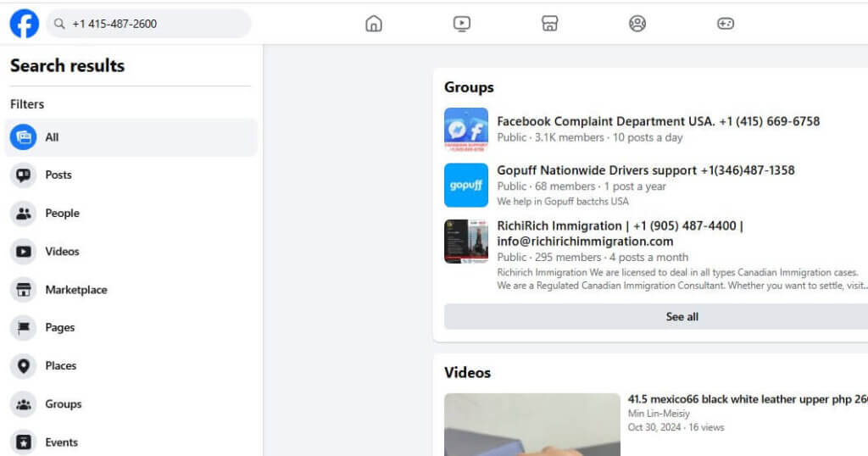Play the mexico66 leather video thumbnail
868x456 pixels.
[x=532, y=425]
